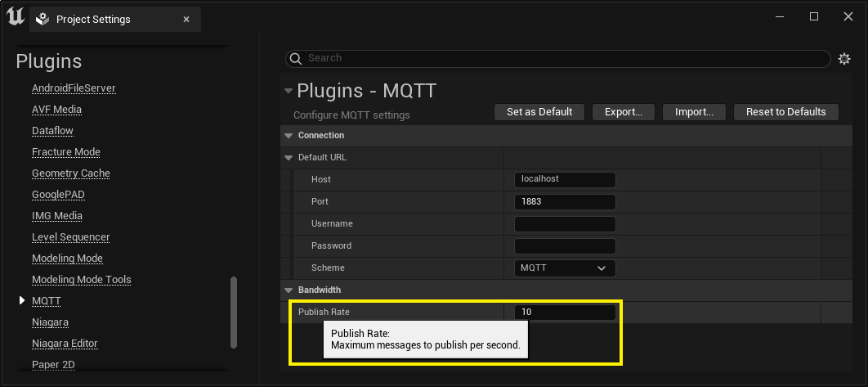The image size is (868, 387).
Task: Open Modeling Mode Tools plugin settings
Action: click(82, 280)
